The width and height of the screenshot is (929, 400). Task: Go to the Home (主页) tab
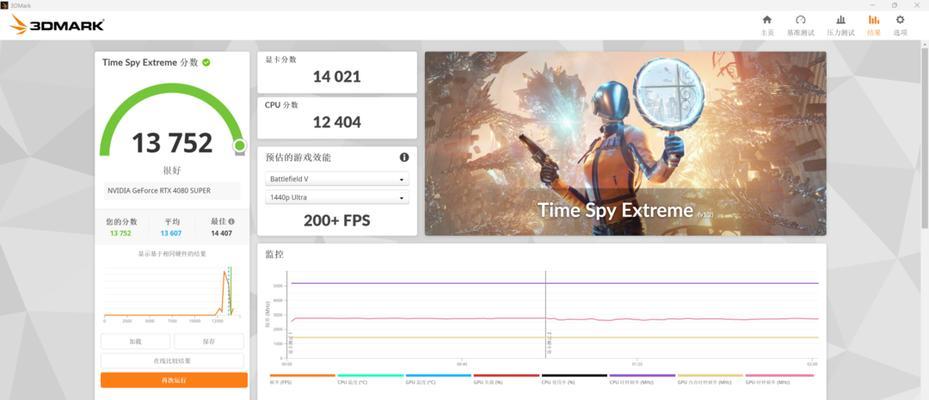point(767,25)
